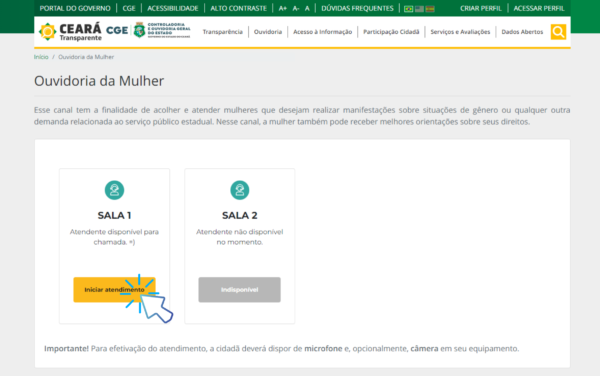Expand the Acesso à Informação menu
Screen dimensions: 600x376
click(x=323, y=32)
